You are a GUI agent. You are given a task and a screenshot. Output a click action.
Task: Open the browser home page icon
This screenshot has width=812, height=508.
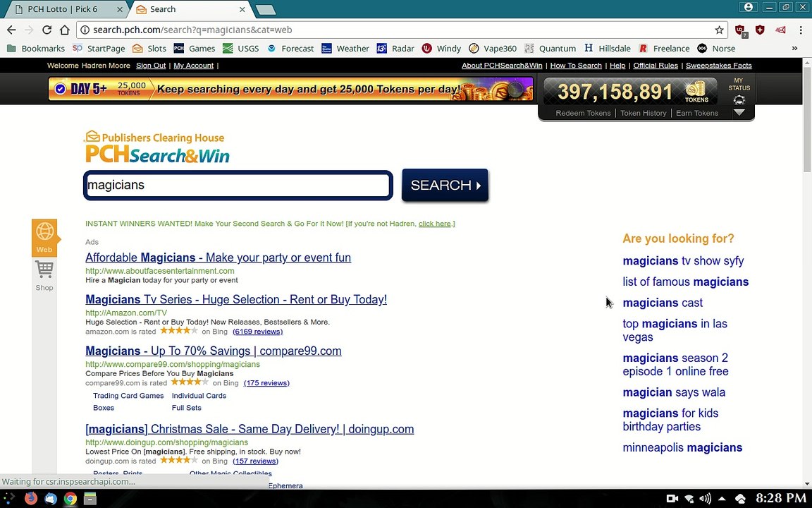[65, 30]
